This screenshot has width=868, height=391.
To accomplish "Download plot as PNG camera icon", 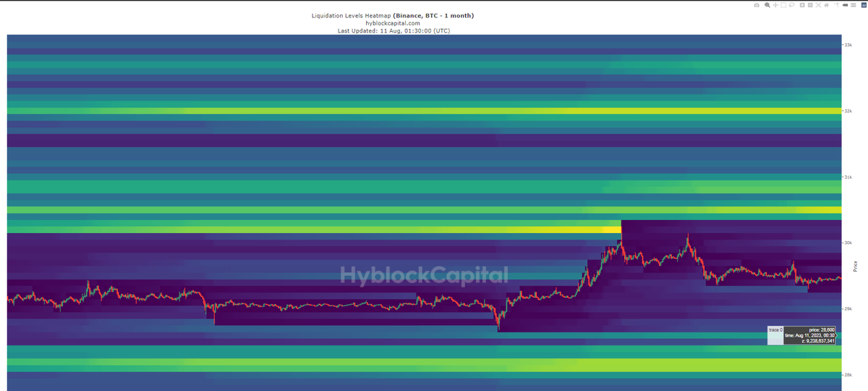I will pyautogui.click(x=757, y=5).
